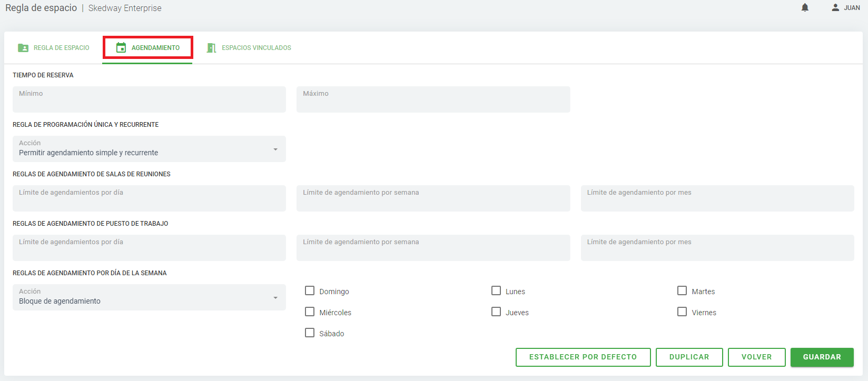The image size is (868, 381).
Task: Click the Regla de Espacio folder icon
Action: click(x=23, y=48)
